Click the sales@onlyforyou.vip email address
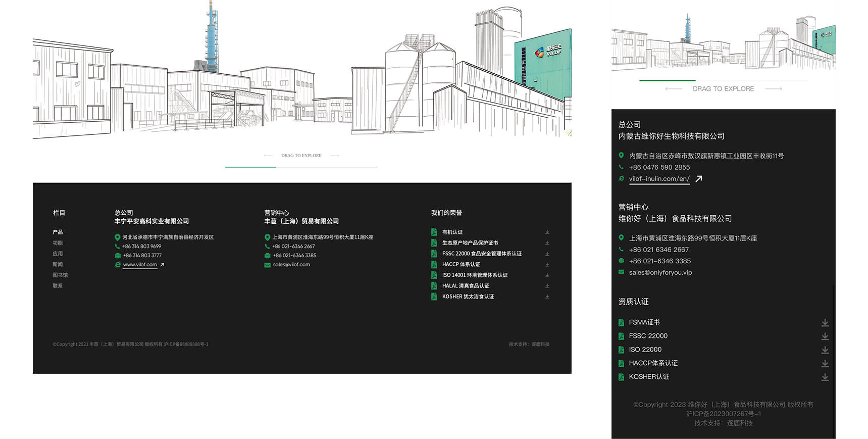This screenshot has width=868, height=439. click(660, 272)
